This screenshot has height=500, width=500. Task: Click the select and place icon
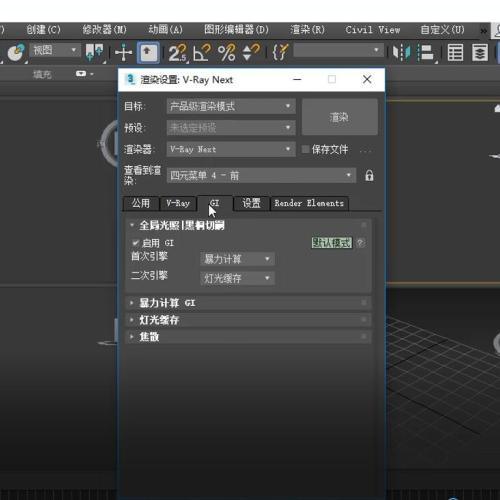(x=16, y=52)
